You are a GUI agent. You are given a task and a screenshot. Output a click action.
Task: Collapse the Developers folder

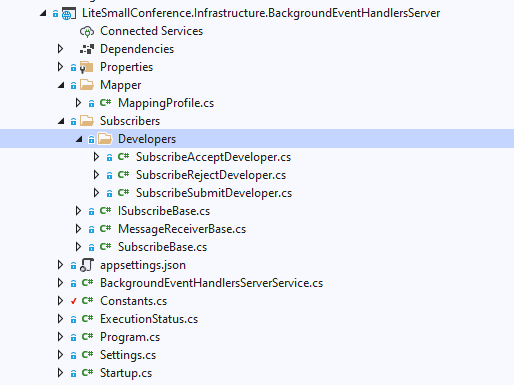coord(79,139)
